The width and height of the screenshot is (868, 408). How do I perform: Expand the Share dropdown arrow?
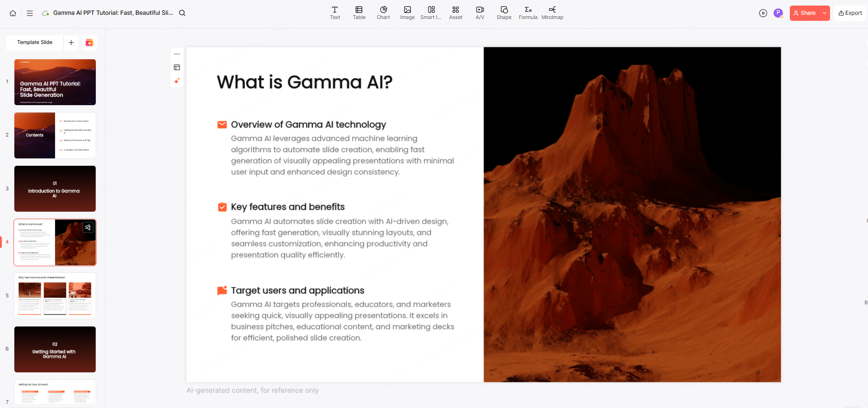[825, 13]
